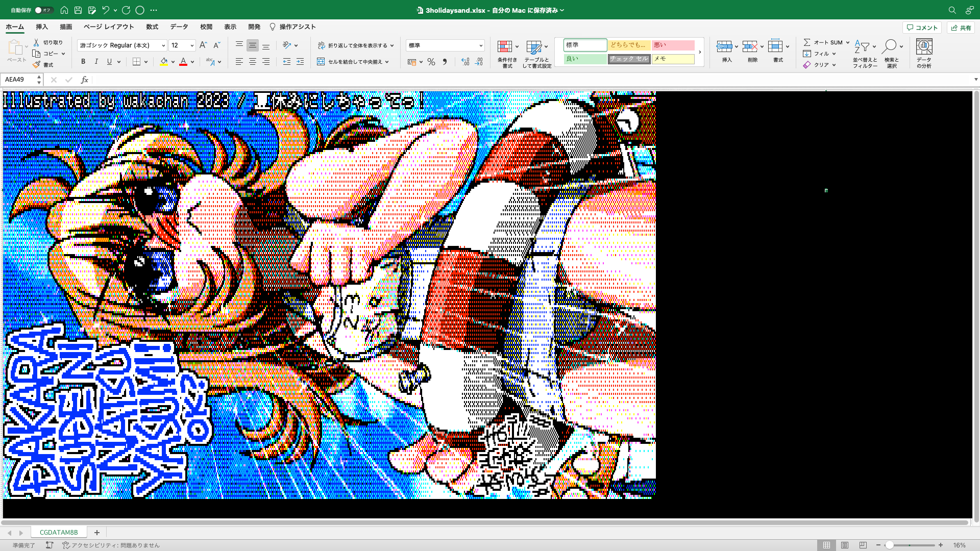Expand the font color dropdown arrow

(192, 62)
